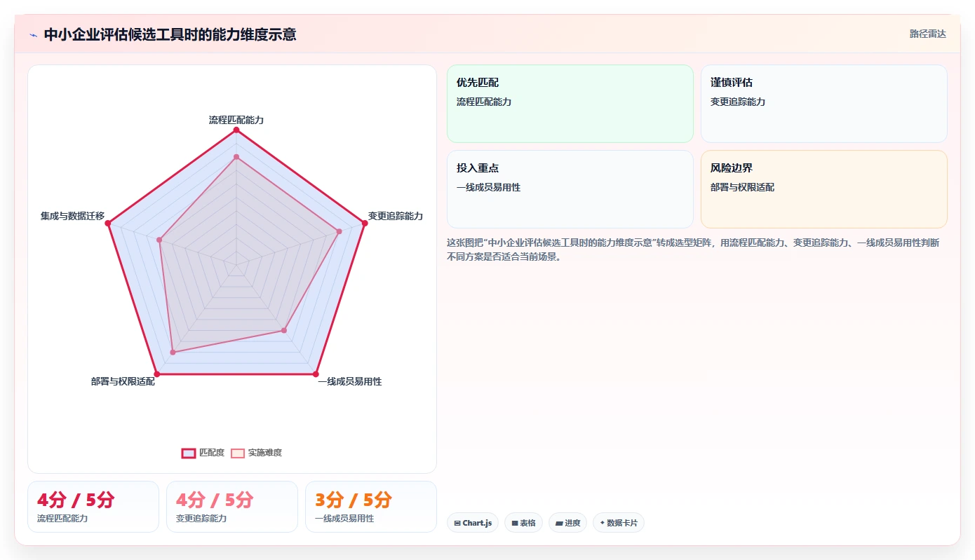Toggle the 实施难度 legend item
The width and height of the screenshot is (975, 560).
[257, 453]
